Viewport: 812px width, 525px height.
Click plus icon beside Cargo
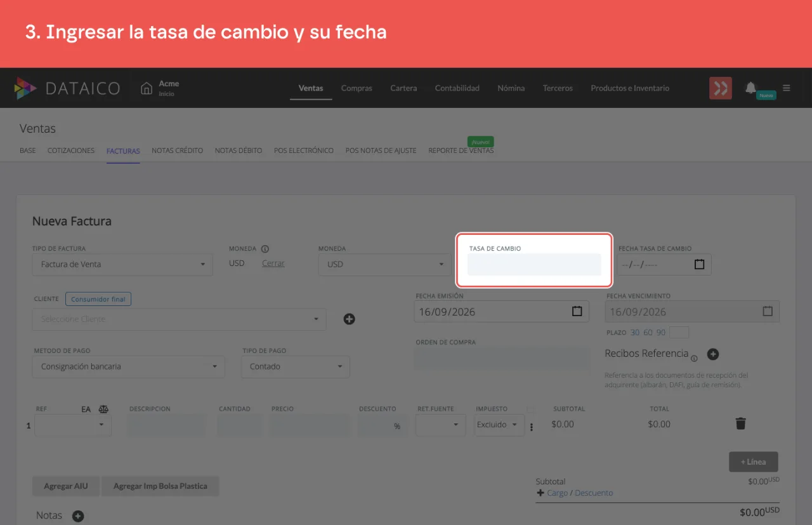pos(540,493)
